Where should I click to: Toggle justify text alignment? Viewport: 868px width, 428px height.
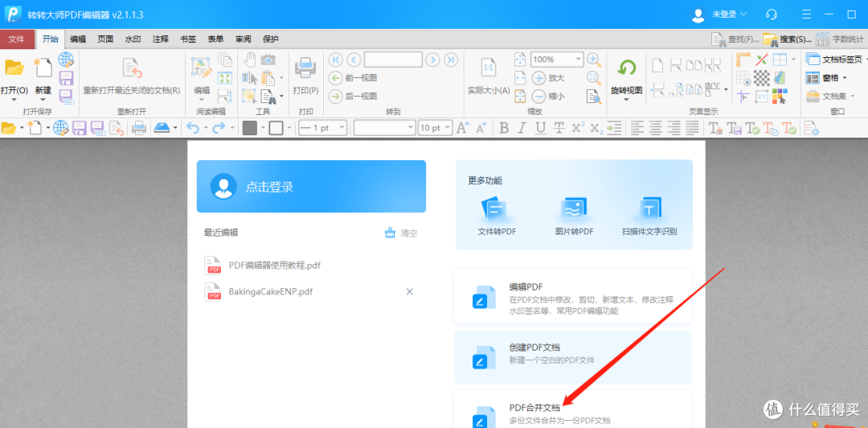(x=692, y=128)
